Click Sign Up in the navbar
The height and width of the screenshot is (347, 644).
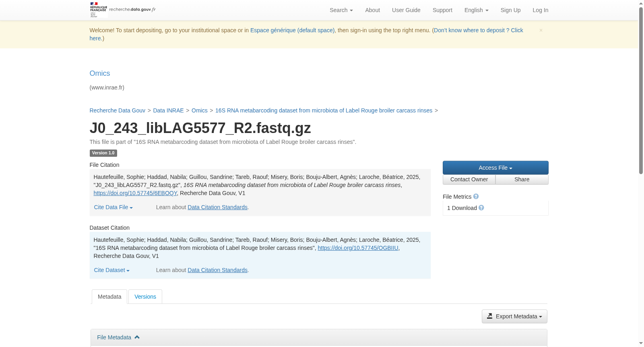tap(510, 10)
